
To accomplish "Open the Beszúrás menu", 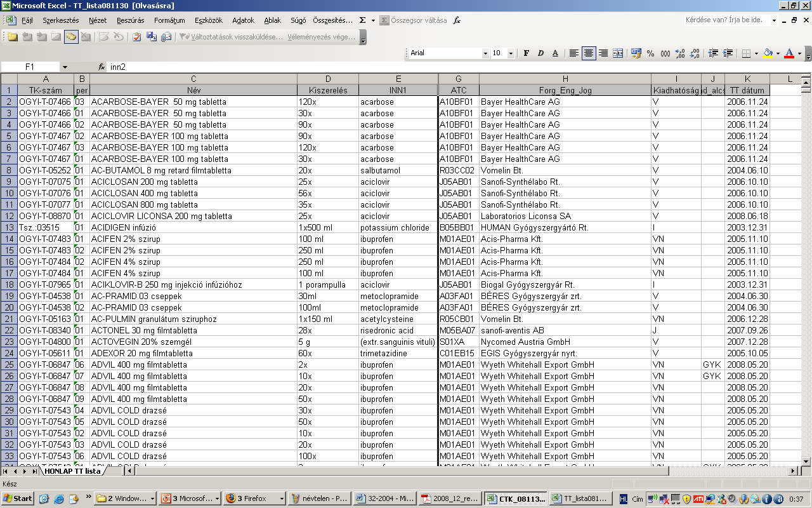I will click(x=131, y=20).
